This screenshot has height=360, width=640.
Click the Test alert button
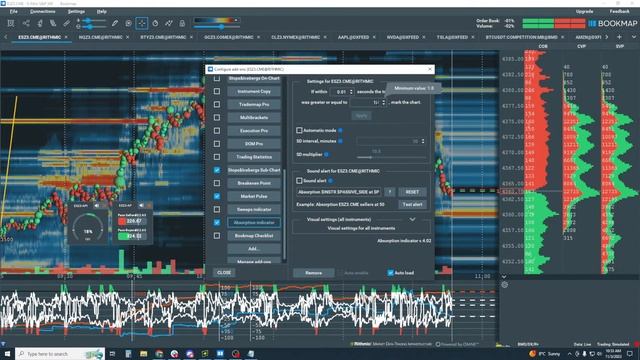(x=412, y=204)
